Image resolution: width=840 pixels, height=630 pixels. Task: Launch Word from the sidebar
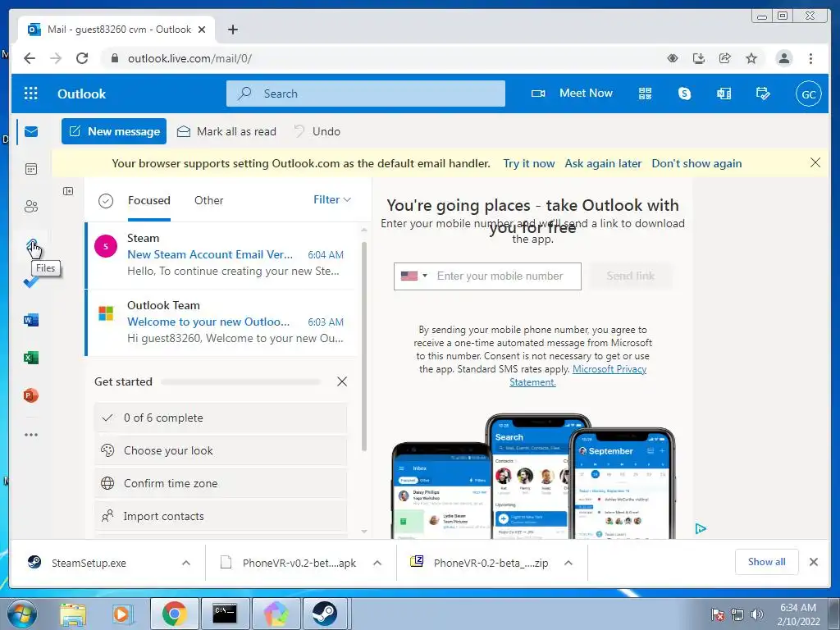pos(31,321)
